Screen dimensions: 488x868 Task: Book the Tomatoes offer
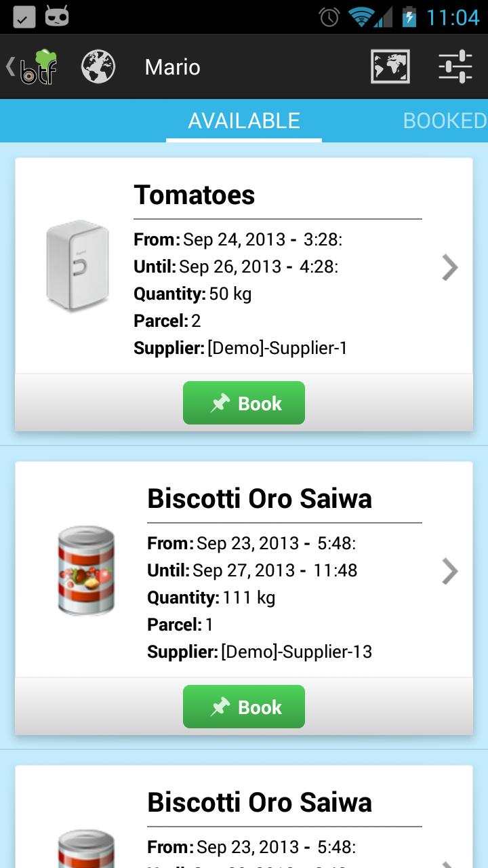pos(244,403)
